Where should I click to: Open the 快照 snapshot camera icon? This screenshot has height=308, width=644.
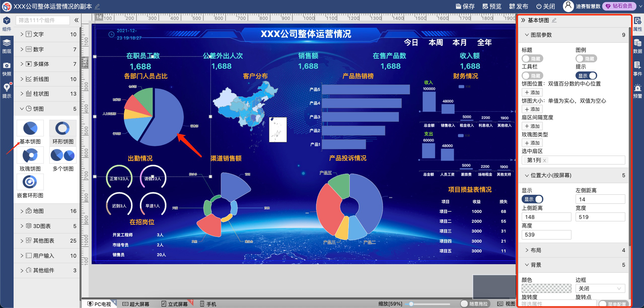coord(7,69)
